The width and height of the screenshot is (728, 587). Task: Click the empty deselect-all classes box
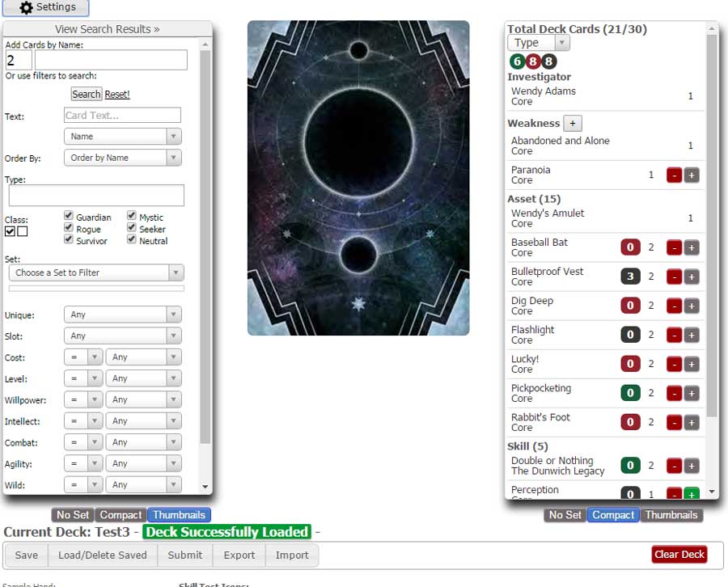(23, 231)
